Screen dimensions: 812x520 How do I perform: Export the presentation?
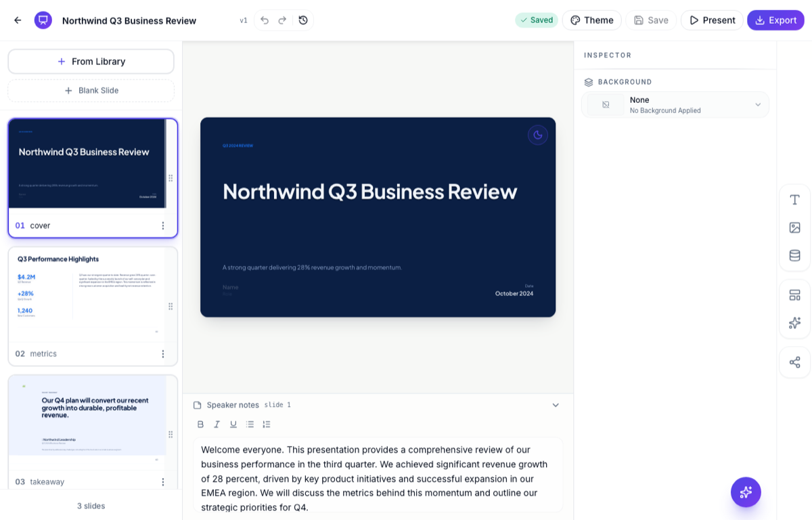tap(775, 20)
